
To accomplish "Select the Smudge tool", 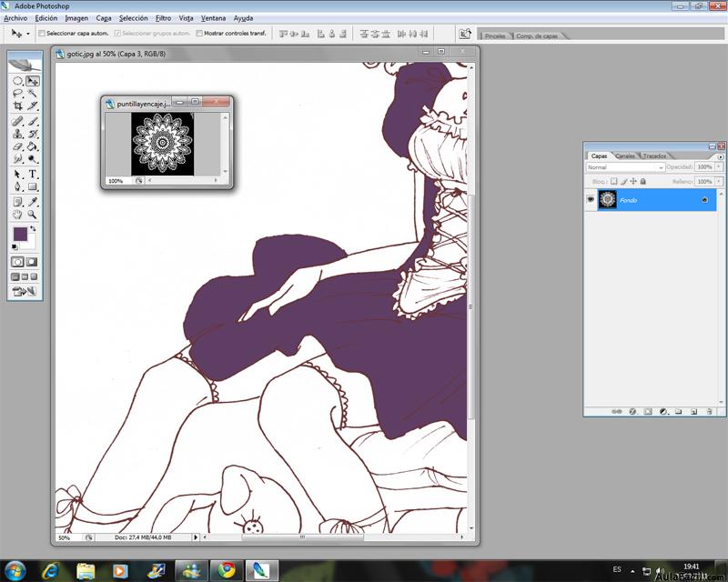I will click(x=17, y=159).
